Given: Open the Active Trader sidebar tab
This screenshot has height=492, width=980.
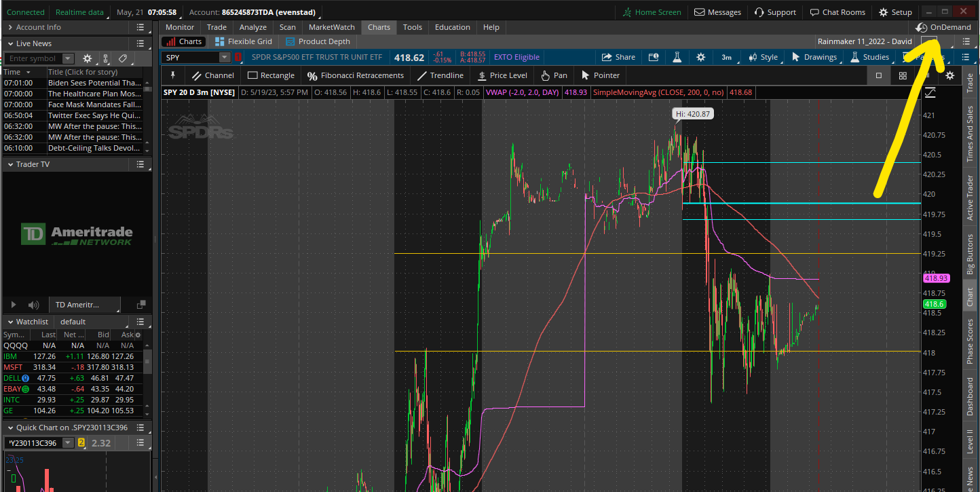Looking at the screenshot, I should 970,197.
